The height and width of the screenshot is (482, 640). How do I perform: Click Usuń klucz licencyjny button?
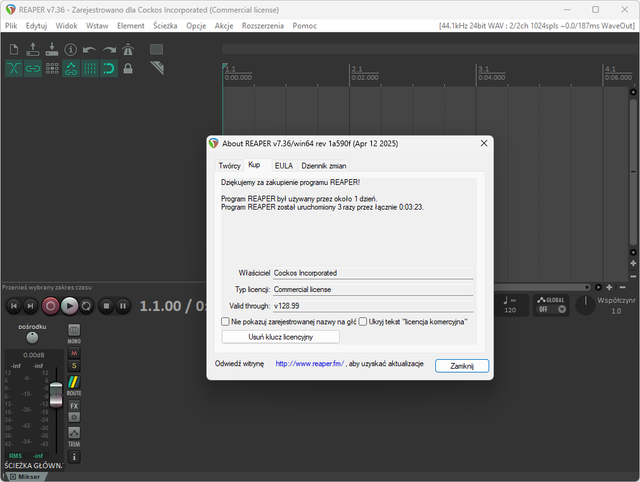280,337
